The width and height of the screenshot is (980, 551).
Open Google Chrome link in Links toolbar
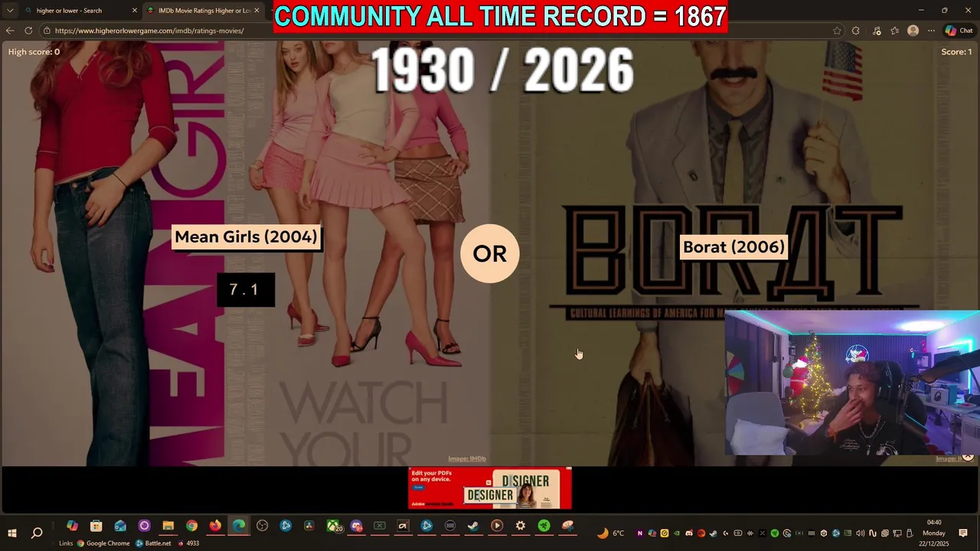pos(103,543)
